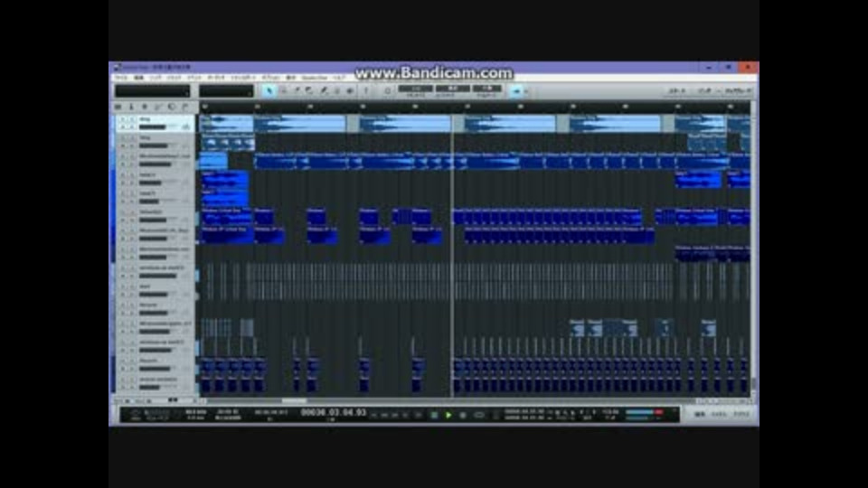Open the Studio One menu

pyautogui.click(x=315, y=78)
